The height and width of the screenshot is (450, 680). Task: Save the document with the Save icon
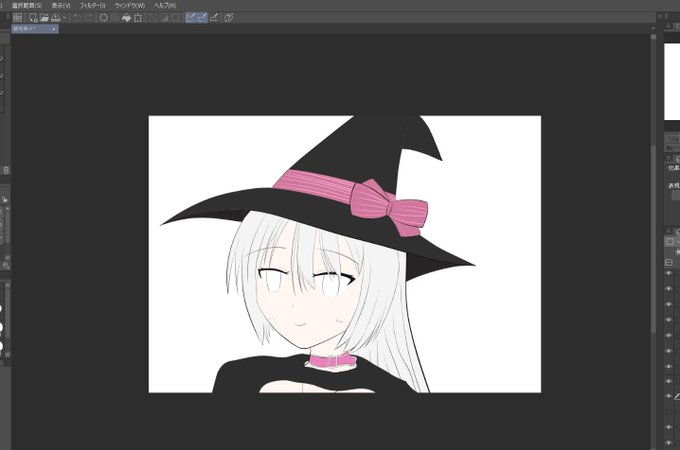[x=56, y=17]
